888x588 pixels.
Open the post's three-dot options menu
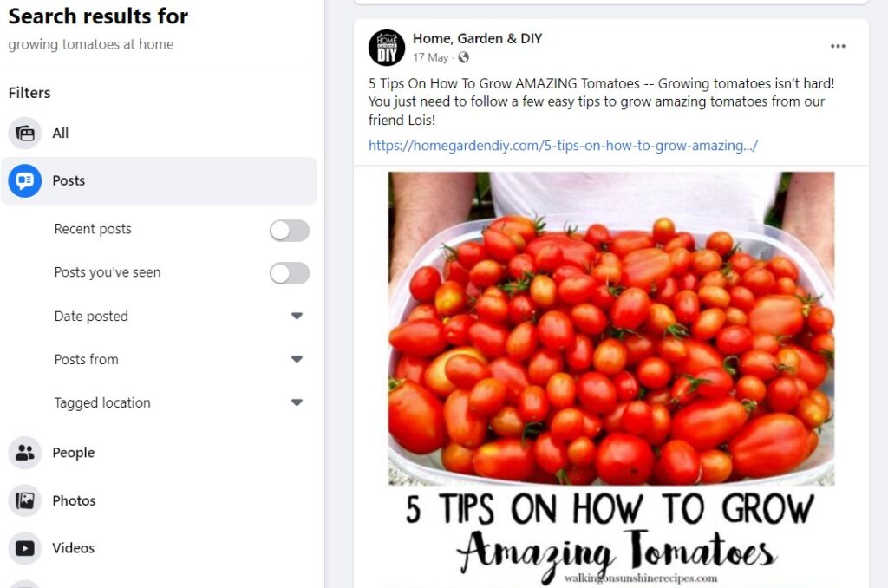838,47
